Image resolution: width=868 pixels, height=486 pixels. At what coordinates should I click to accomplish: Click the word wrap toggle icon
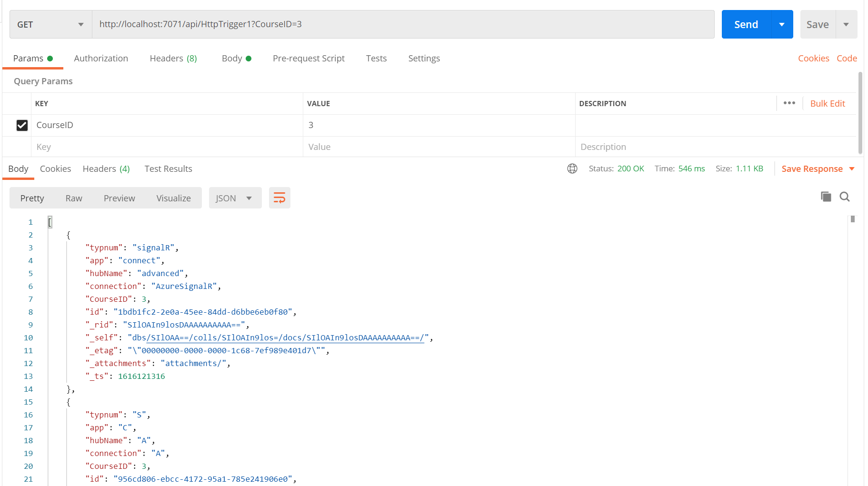click(x=279, y=198)
